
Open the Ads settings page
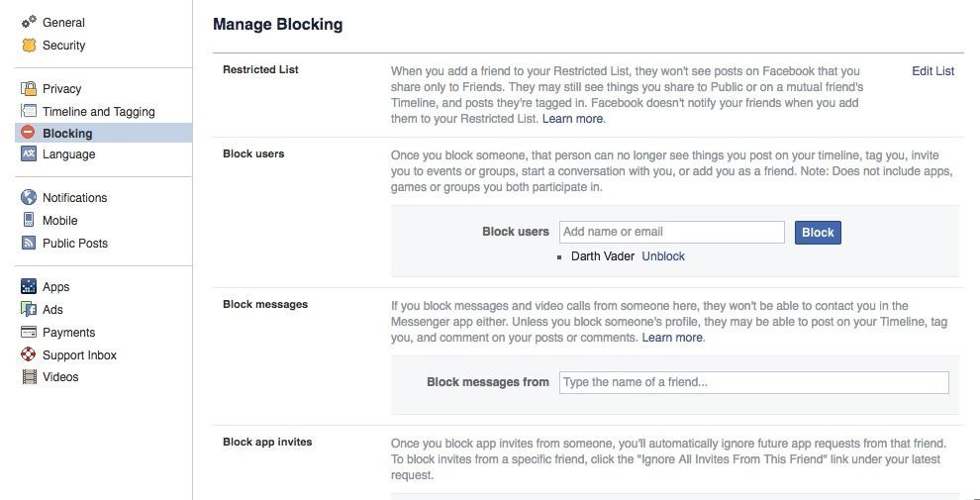tap(52, 309)
